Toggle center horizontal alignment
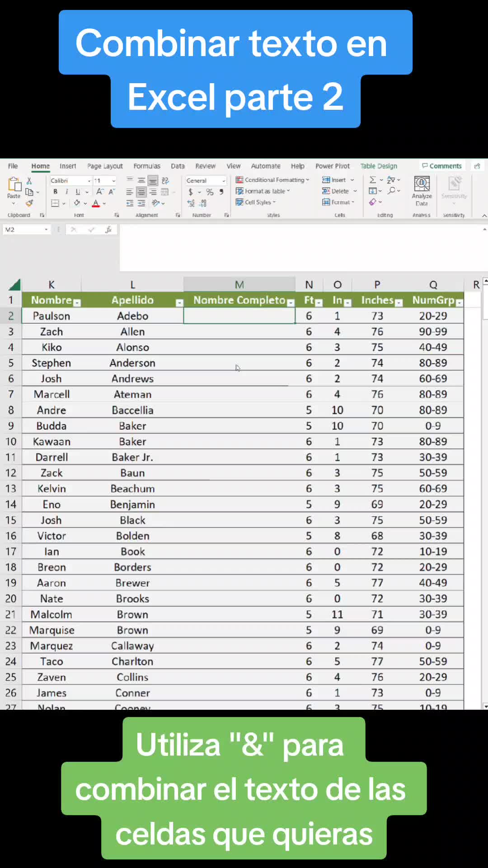488x868 pixels. pos(141,192)
